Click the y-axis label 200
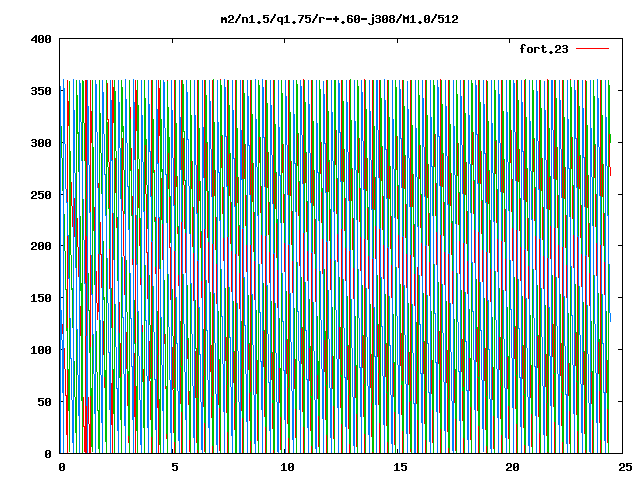Screen dimensions: 640x480 (41, 246)
